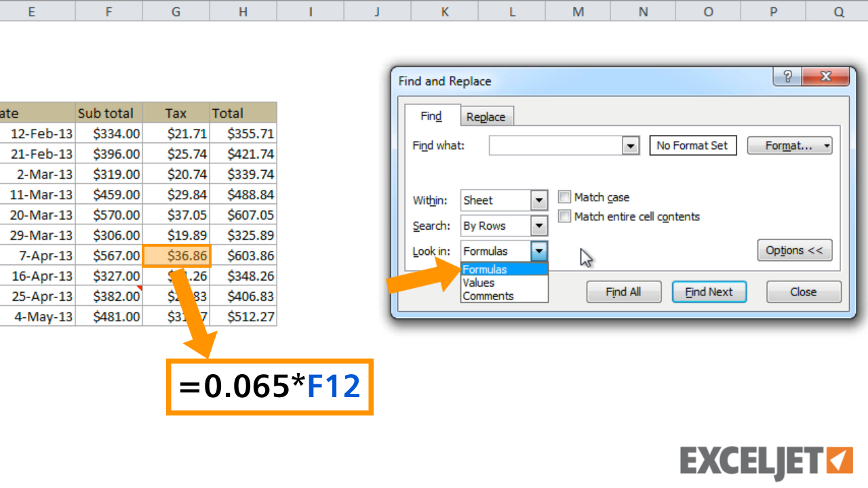868x488 pixels.
Task: Select the highlighted $36.86 tax cell
Action: pos(176,256)
